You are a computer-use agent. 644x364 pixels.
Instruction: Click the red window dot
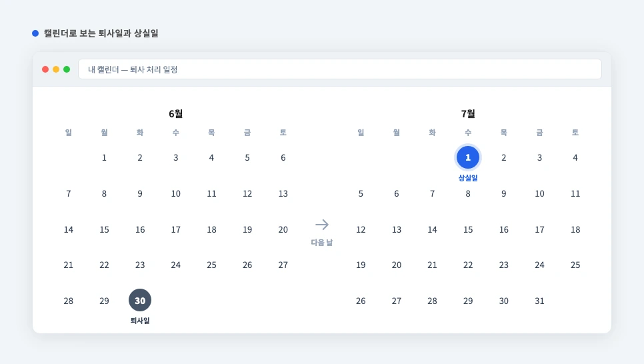click(45, 69)
